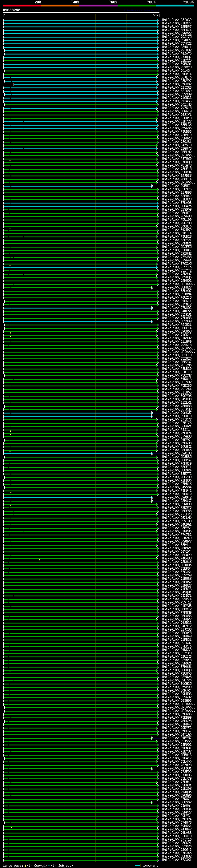Click the purple ~60% identity legend segment

pos(99,6)
